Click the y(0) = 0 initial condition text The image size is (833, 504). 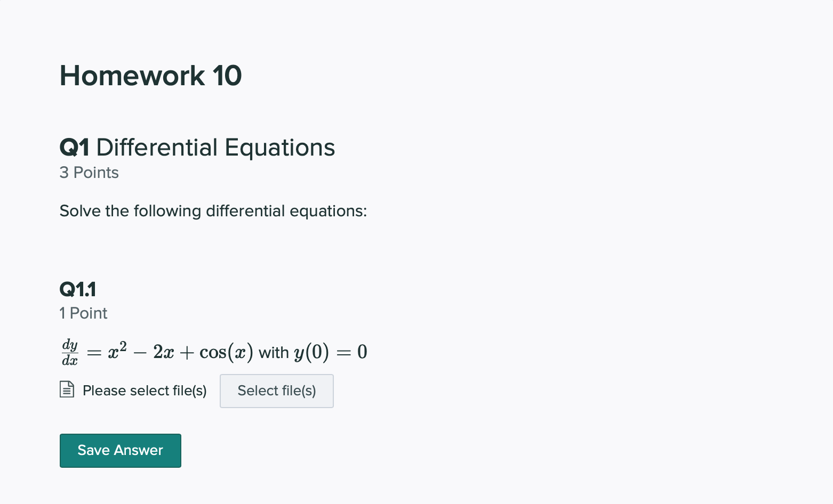pos(331,352)
